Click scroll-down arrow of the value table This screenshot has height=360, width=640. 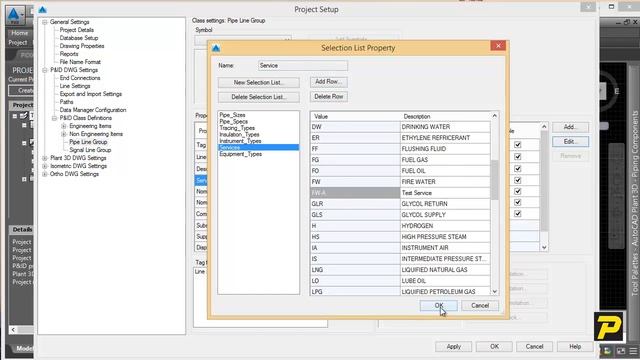click(495, 291)
